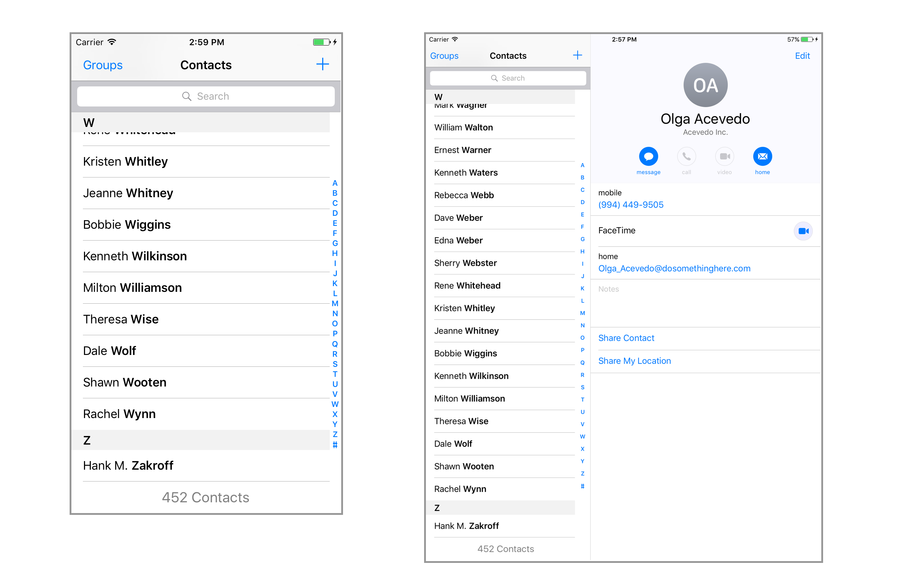Jump to letter B in iPad index
Screen dimensions: 897x588
pos(582,177)
